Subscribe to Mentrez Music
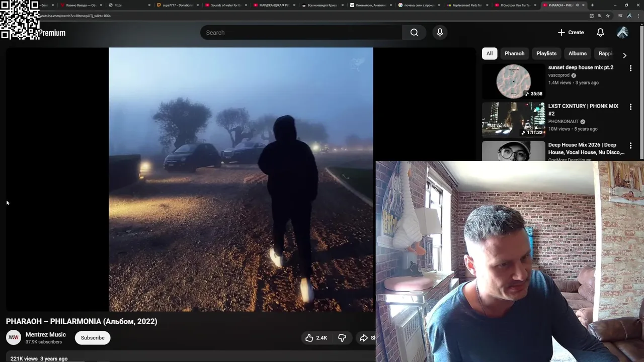 [93, 338]
